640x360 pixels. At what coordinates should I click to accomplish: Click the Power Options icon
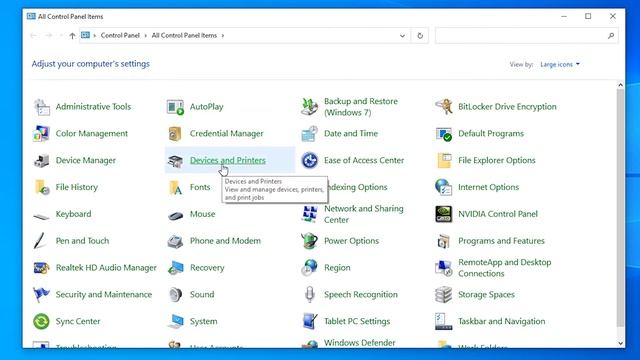point(310,241)
